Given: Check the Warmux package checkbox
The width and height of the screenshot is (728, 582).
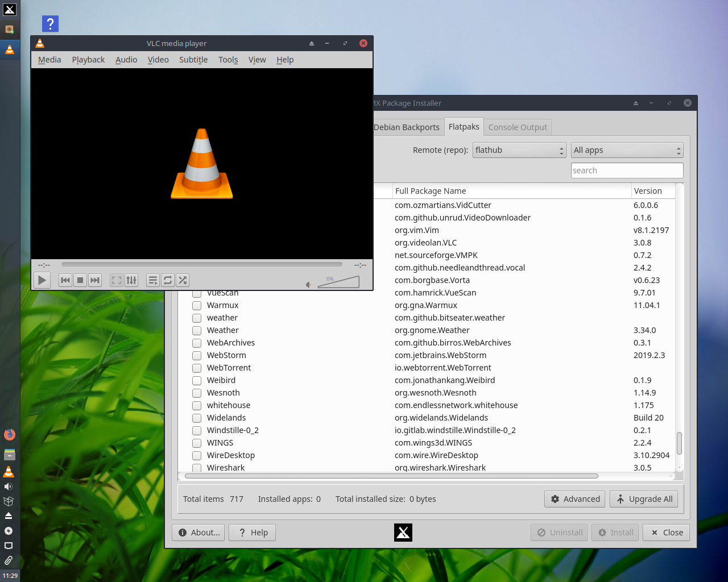Looking at the screenshot, I should [197, 305].
